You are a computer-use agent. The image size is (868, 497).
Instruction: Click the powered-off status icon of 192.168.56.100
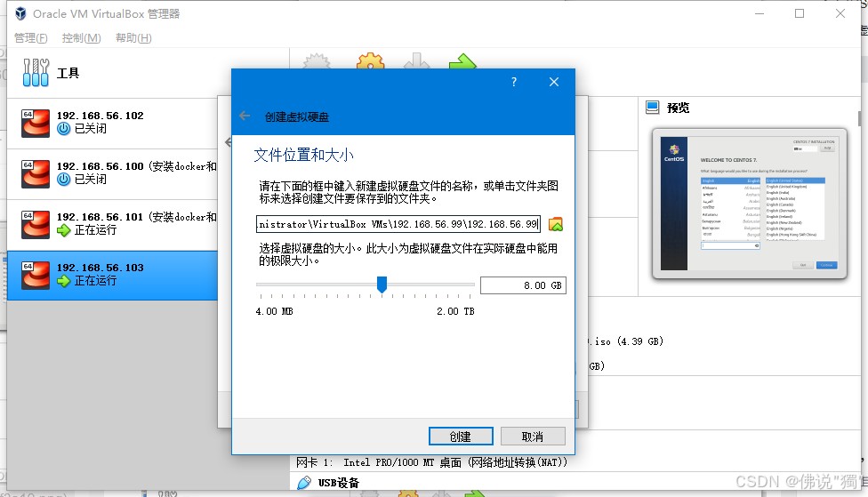click(x=64, y=180)
